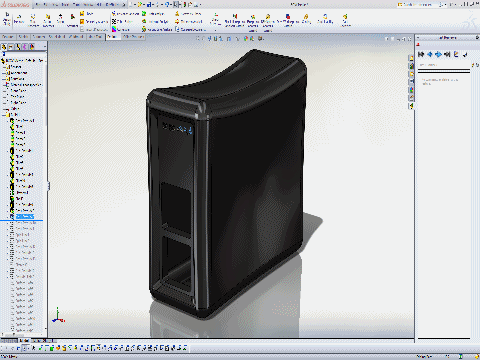Click the Rebuild traffic-light icon
The width and height of the screenshot is (480, 360).
coord(185,5)
